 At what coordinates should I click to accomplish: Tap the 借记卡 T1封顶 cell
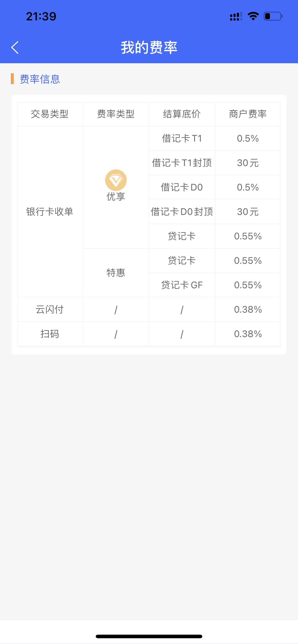point(182,163)
